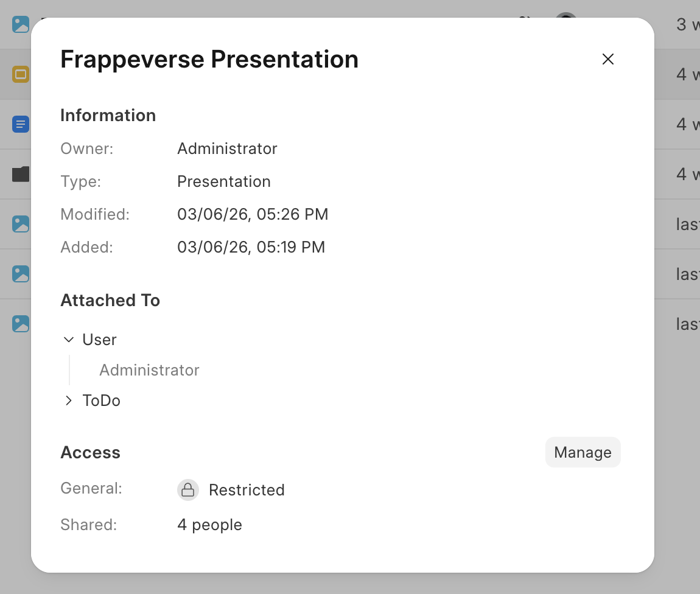Screen dimensions: 700x594
Task: Click the yellow presentation file icon
Action: point(21,75)
